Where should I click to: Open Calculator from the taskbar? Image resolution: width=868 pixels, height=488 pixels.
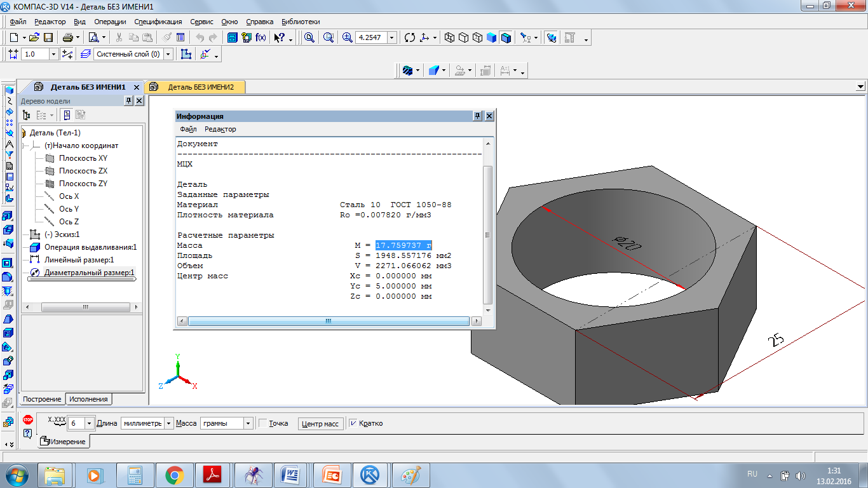tap(134, 475)
